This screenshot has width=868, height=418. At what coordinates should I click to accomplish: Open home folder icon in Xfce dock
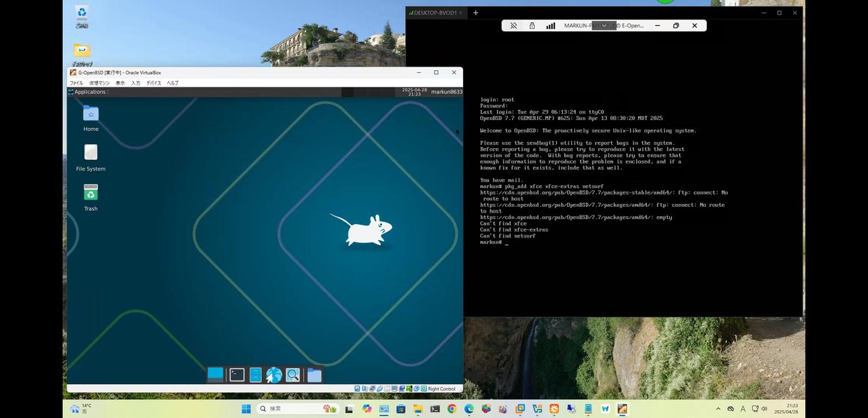pos(314,375)
